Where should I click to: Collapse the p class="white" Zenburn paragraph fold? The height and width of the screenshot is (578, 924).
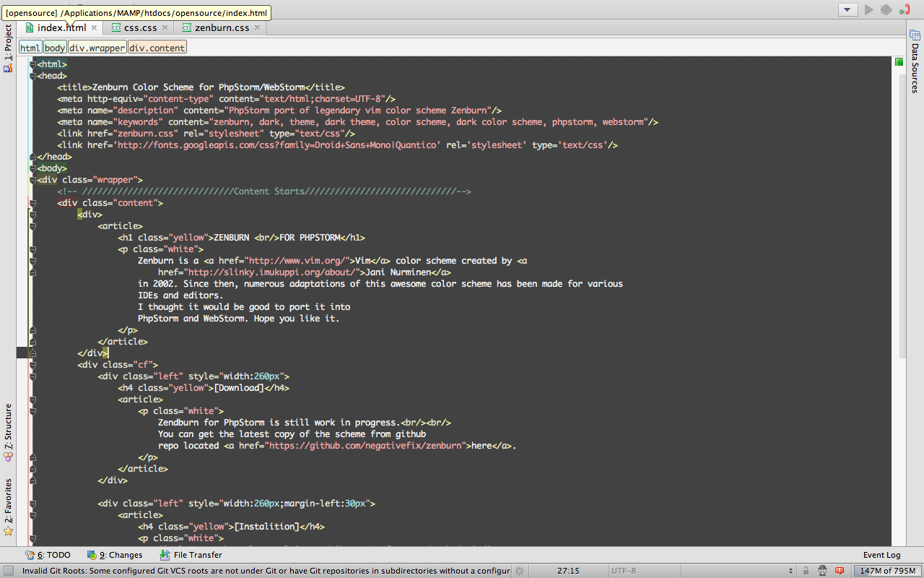tap(32, 249)
